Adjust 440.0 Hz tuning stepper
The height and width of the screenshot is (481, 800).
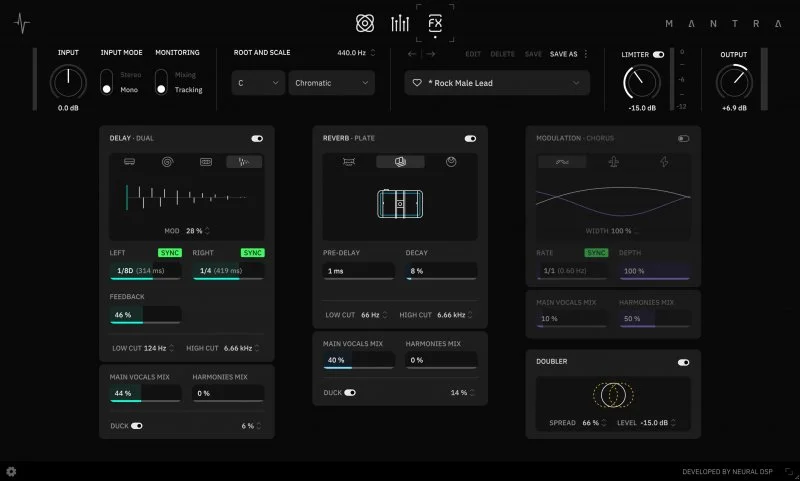373,53
